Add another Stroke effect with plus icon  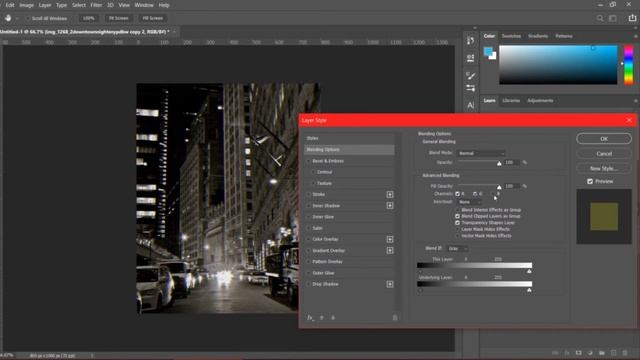coord(390,195)
